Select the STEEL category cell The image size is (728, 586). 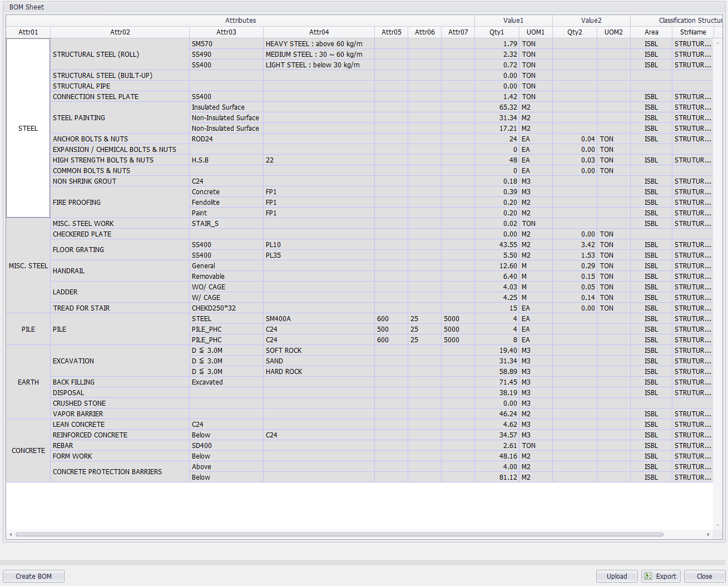pyautogui.click(x=28, y=128)
